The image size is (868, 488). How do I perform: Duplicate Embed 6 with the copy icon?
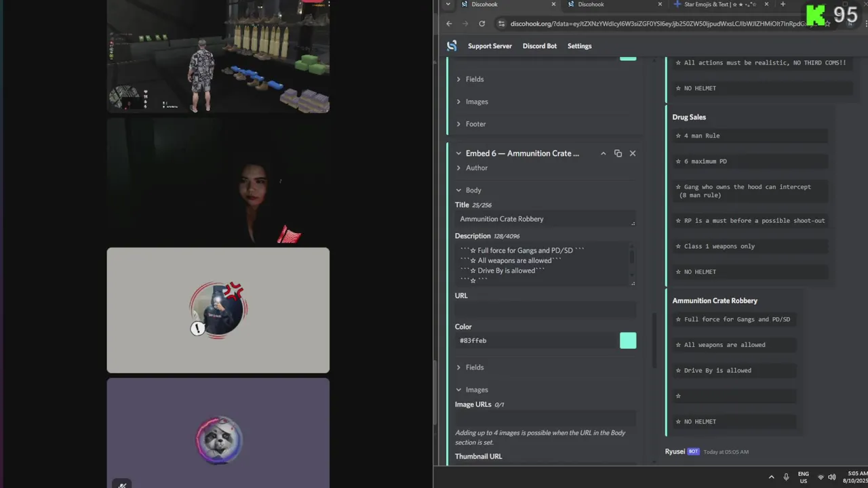618,153
